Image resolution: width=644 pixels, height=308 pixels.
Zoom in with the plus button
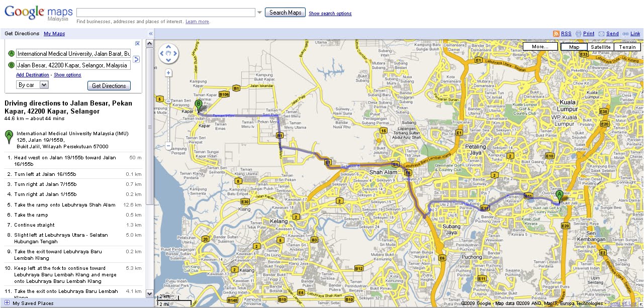tap(169, 73)
